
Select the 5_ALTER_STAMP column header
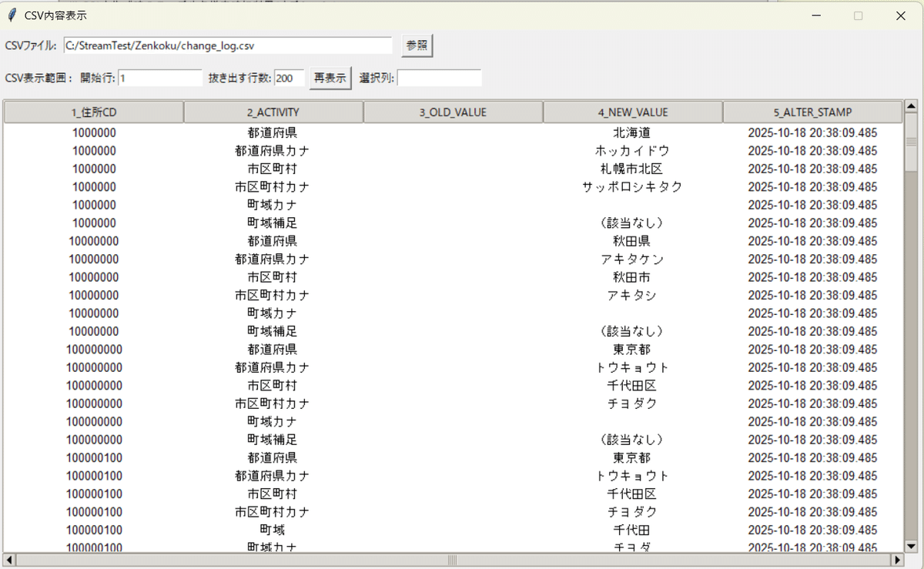click(812, 112)
